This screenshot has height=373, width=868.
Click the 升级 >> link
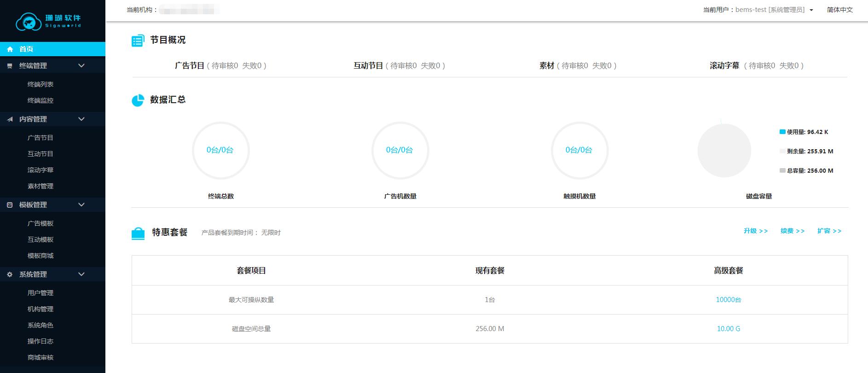click(756, 231)
